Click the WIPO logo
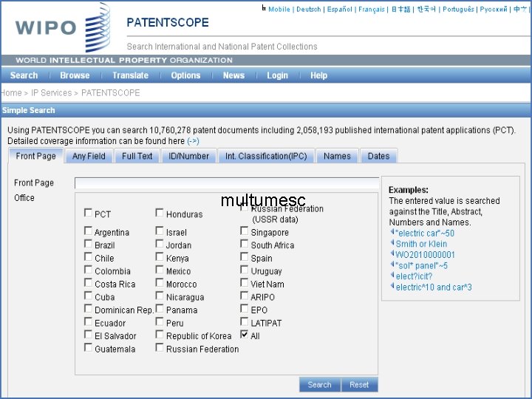 point(62,27)
